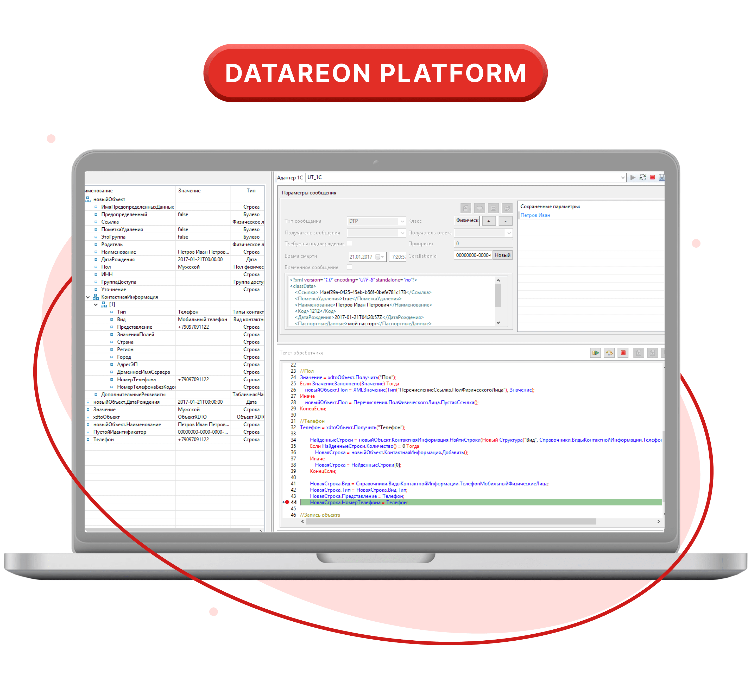Toggle Временное сообщение checkbox
Viewport: 751px width, 700px height.
click(349, 267)
